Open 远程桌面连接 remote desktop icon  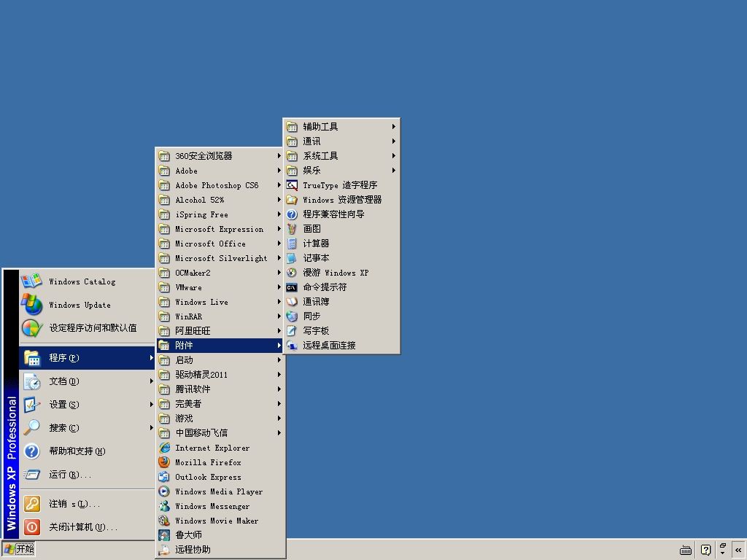coord(292,346)
